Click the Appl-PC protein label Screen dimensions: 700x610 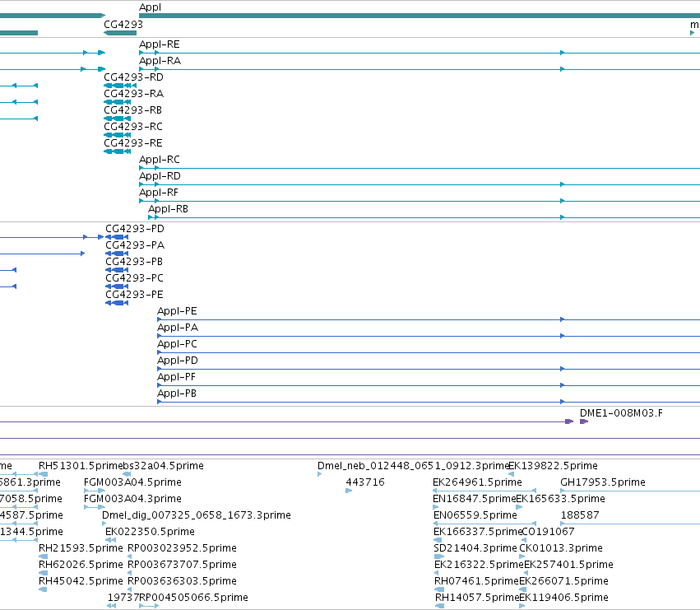click(x=177, y=345)
